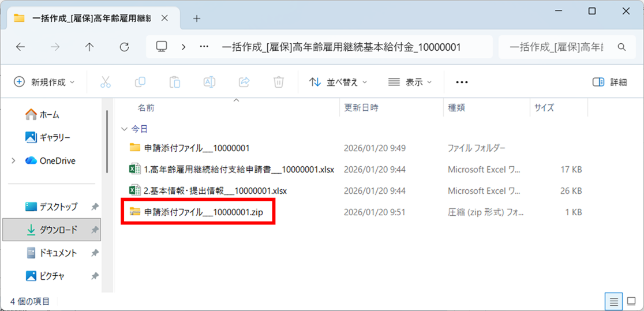
Task: Go forward with the right arrow
Action: [x=55, y=47]
